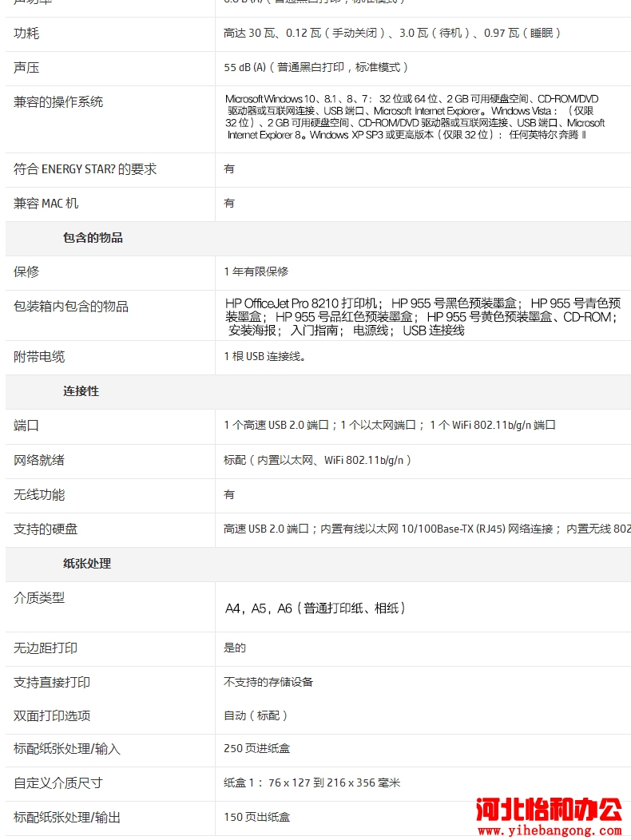The height and width of the screenshot is (840, 631).
Task: Select the 标配纸张处理/输出 label
Action: point(67,818)
